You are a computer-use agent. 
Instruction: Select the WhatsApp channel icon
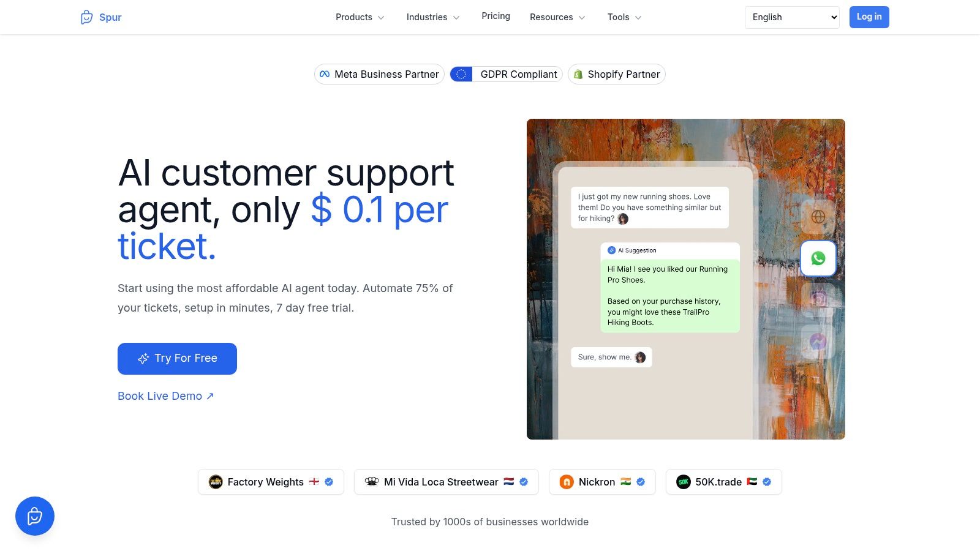coord(818,258)
